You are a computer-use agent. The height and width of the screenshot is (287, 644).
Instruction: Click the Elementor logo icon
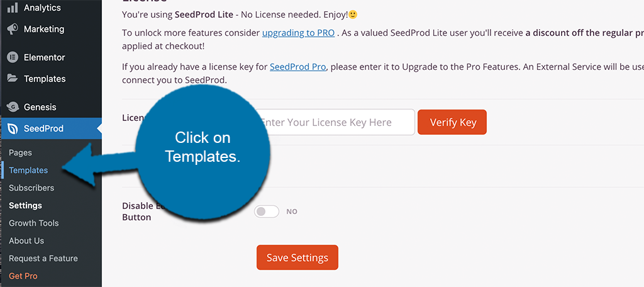[13, 57]
